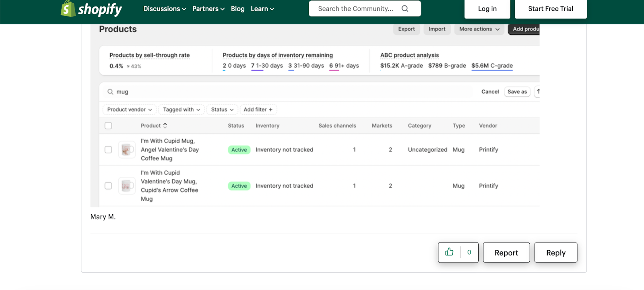Click the thumbs-up like icon

coord(449,252)
